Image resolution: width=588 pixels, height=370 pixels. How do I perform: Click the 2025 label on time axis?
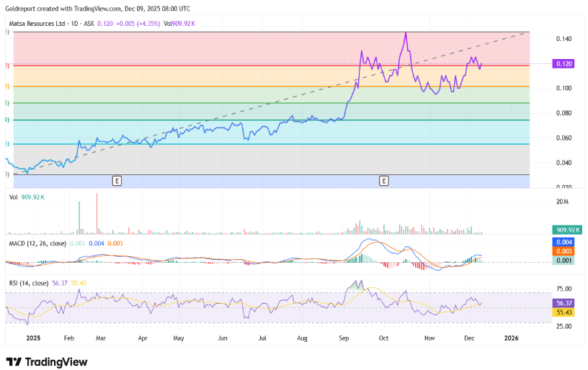pyautogui.click(x=33, y=337)
